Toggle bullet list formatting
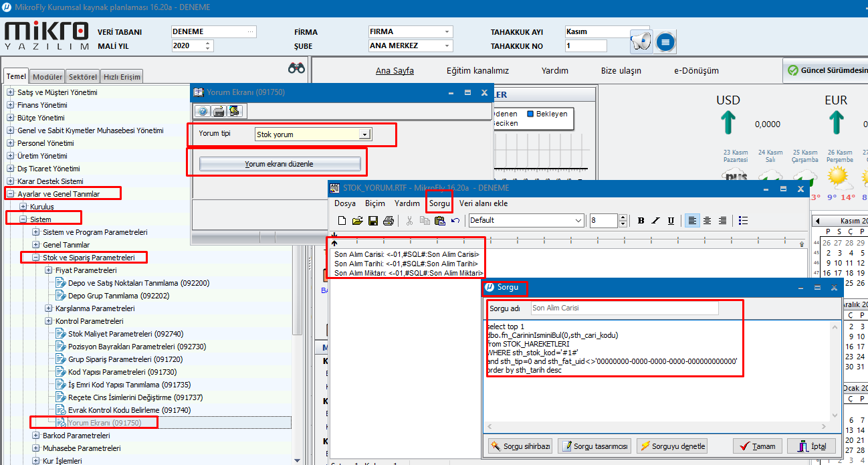Image resolution: width=868 pixels, height=465 pixels. coord(743,221)
